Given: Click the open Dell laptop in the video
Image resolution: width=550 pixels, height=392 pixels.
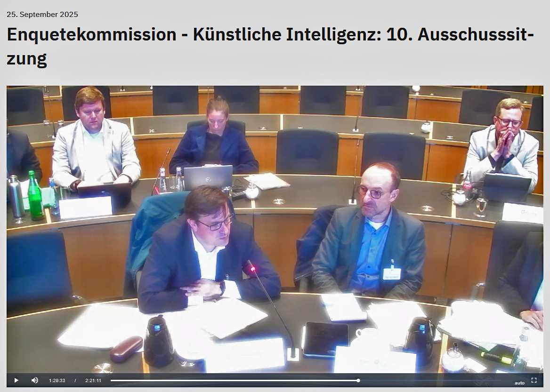Looking at the screenshot, I should coord(208,177).
